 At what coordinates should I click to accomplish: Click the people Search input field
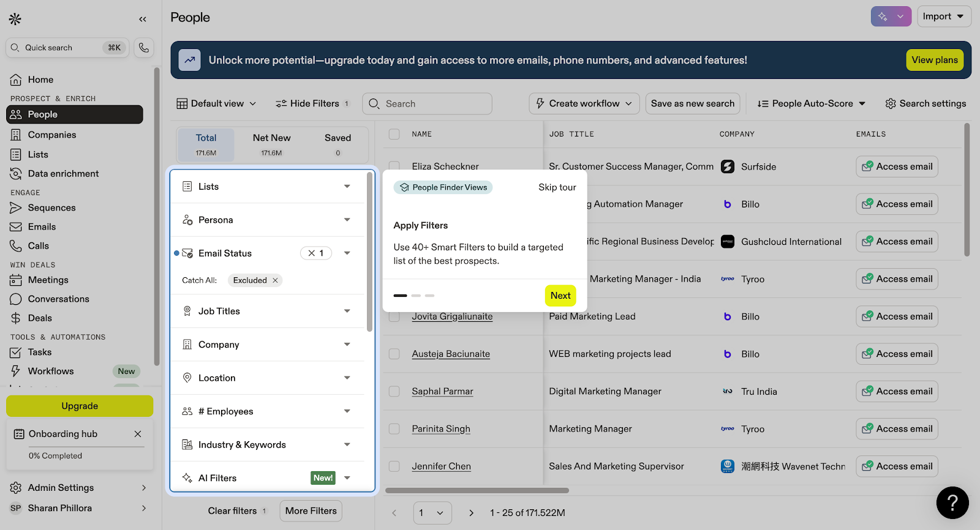pyautogui.click(x=428, y=103)
